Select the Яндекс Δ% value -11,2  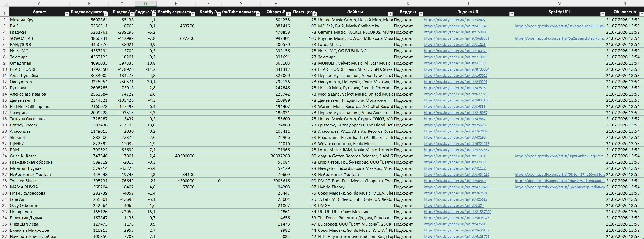click(x=146, y=69)
